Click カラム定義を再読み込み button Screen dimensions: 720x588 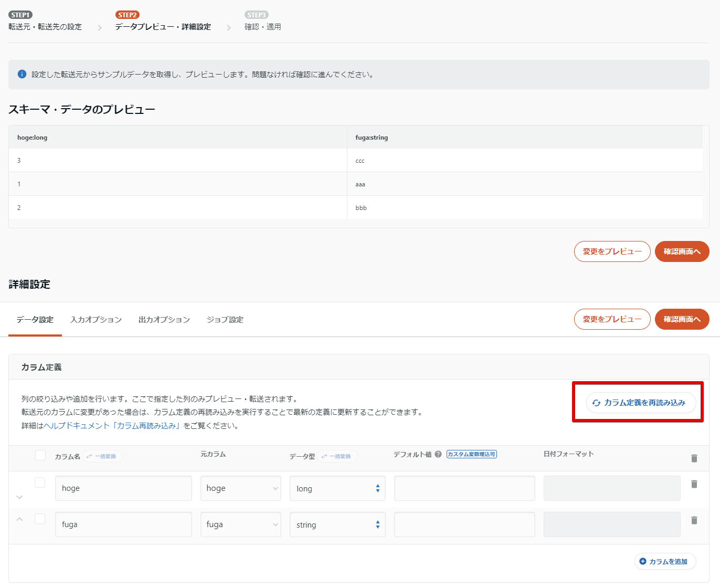click(641, 403)
